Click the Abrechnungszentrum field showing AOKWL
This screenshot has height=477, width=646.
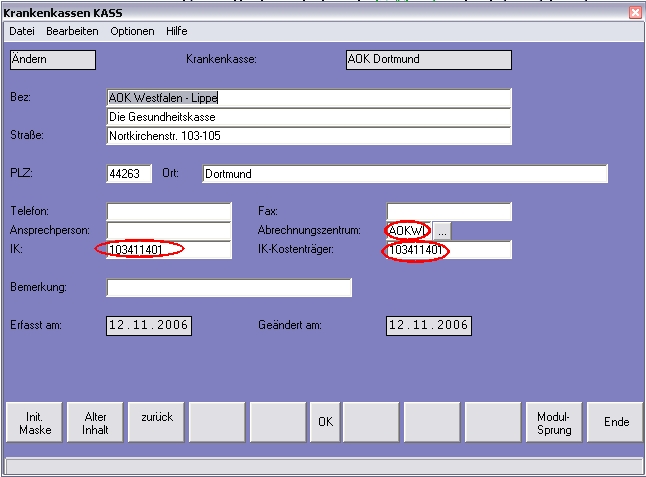pos(409,231)
